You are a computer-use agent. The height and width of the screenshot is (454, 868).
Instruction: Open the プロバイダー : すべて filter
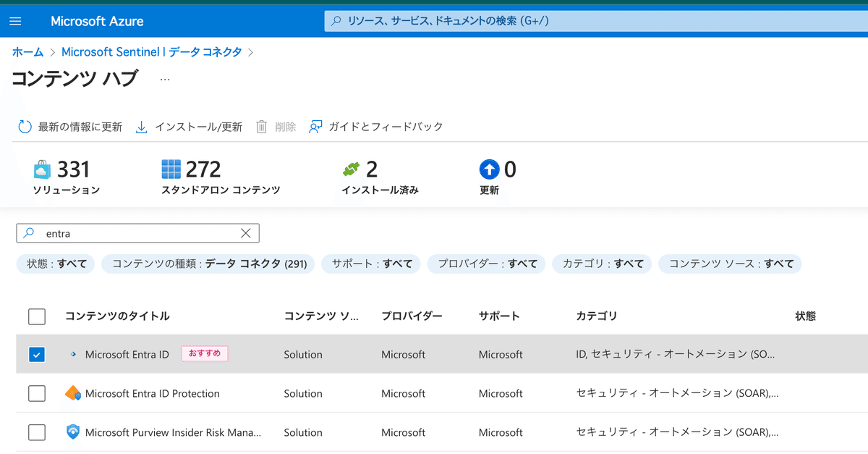coord(488,264)
